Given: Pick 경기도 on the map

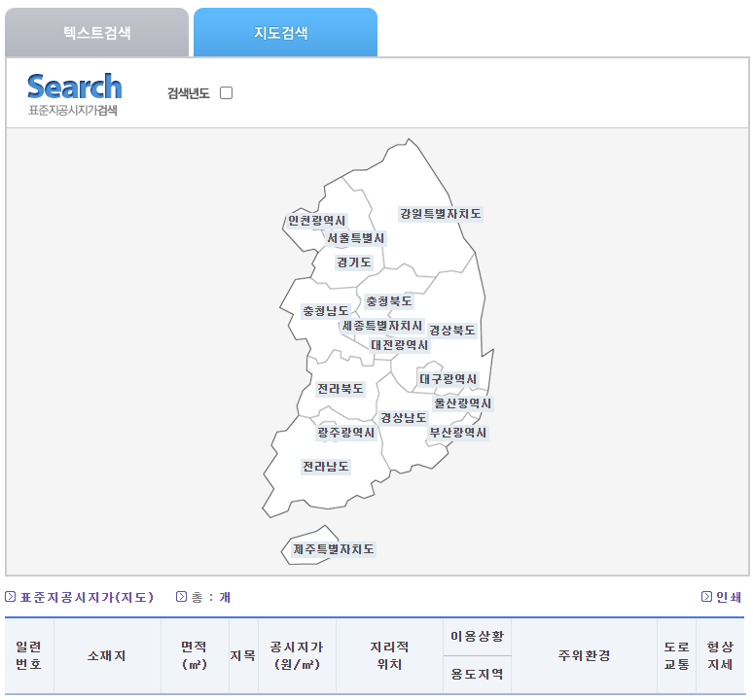Looking at the screenshot, I should (x=354, y=262).
